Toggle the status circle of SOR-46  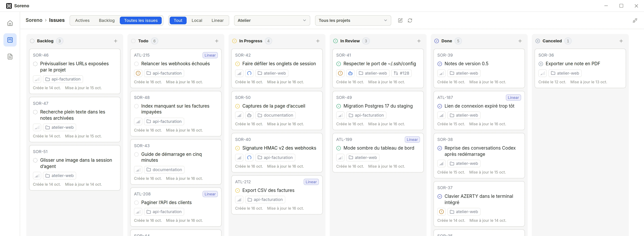(35, 64)
